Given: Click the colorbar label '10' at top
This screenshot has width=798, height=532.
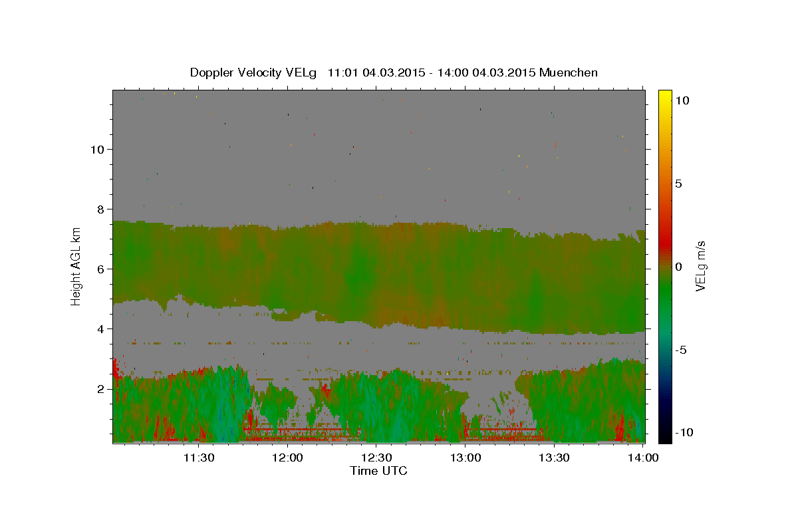Looking at the screenshot, I should (x=682, y=100).
